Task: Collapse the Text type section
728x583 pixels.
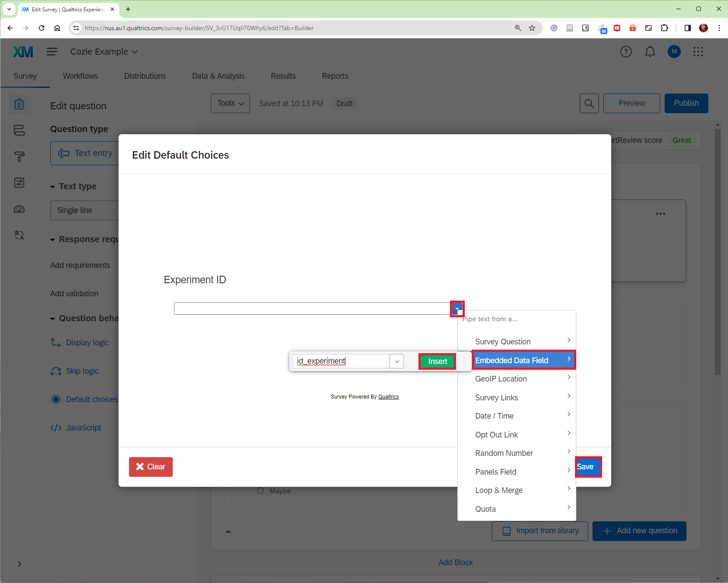Action: (52, 187)
